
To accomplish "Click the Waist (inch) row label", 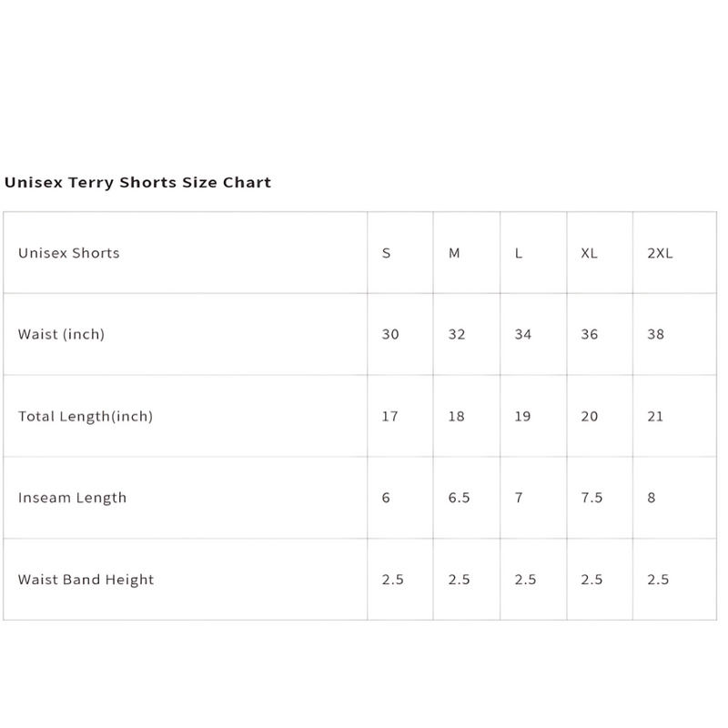I will coord(61,334).
